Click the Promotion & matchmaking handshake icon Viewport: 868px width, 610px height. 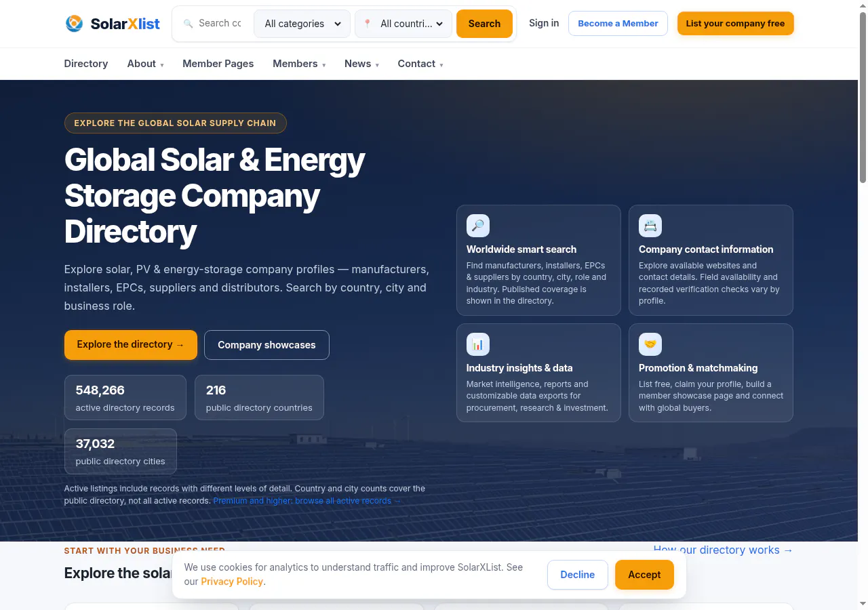[650, 344]
